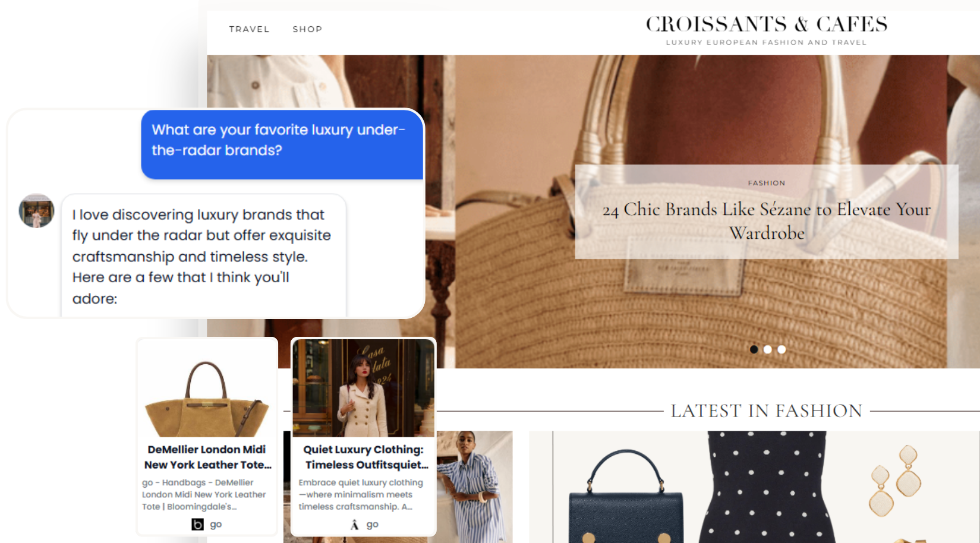Open the DeMellier London Midi tote card title

207,457
